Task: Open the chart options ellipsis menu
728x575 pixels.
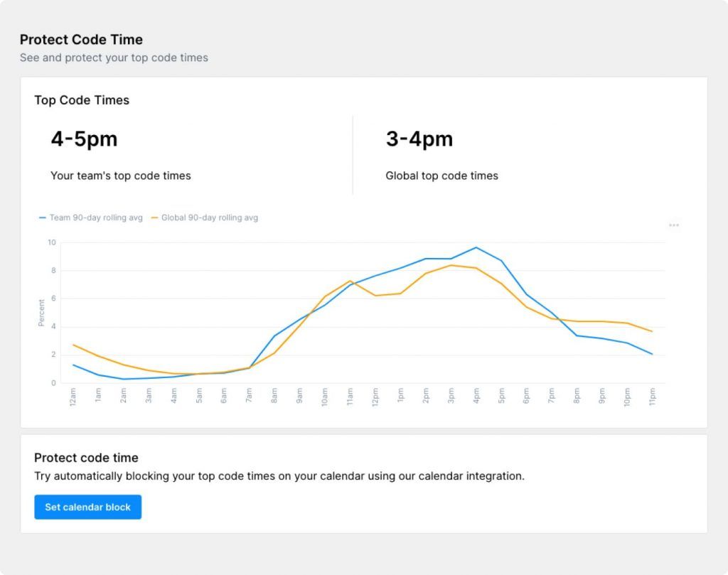Action: click(673, 225)
